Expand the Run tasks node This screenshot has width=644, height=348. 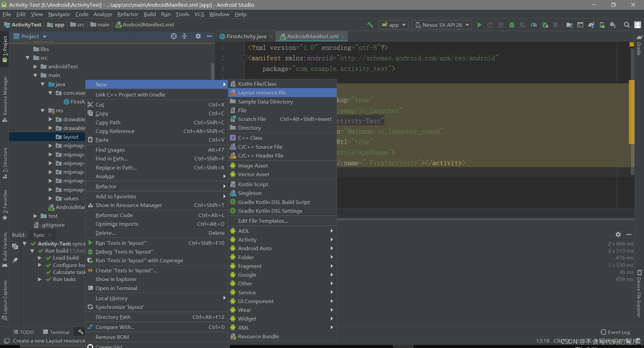(40, 279)
